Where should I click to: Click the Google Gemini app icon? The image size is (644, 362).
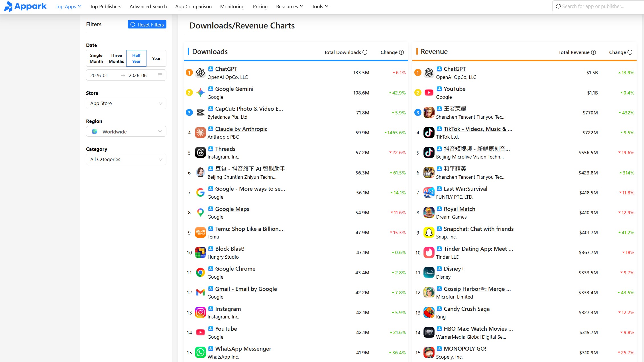click(200, 92)
